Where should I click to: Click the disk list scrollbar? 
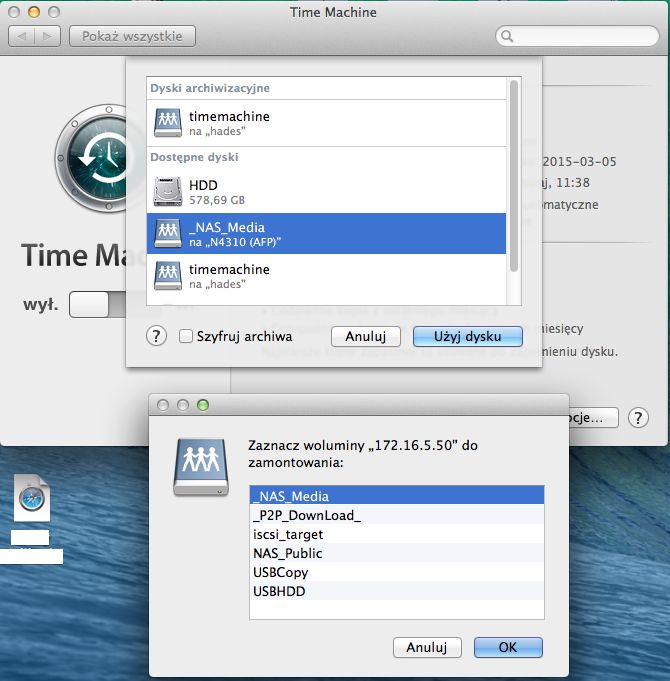514,176
